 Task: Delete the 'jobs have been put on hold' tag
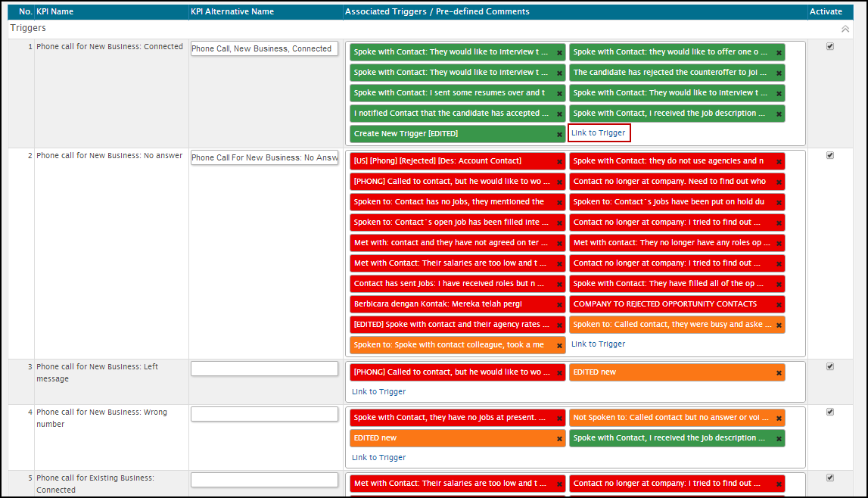[779, 203]
